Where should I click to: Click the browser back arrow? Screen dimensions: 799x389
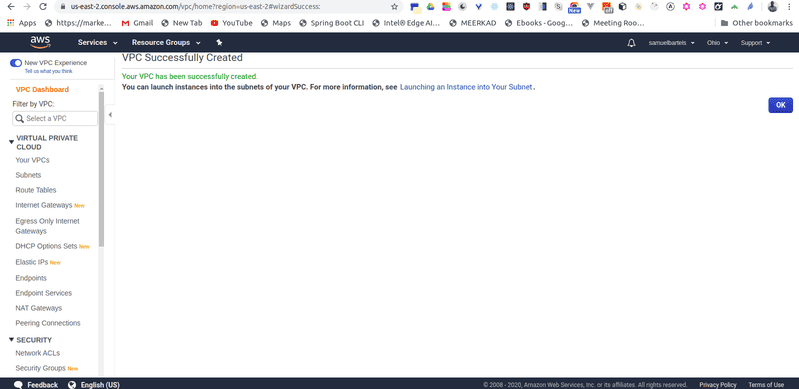click(x=11, y=7)
